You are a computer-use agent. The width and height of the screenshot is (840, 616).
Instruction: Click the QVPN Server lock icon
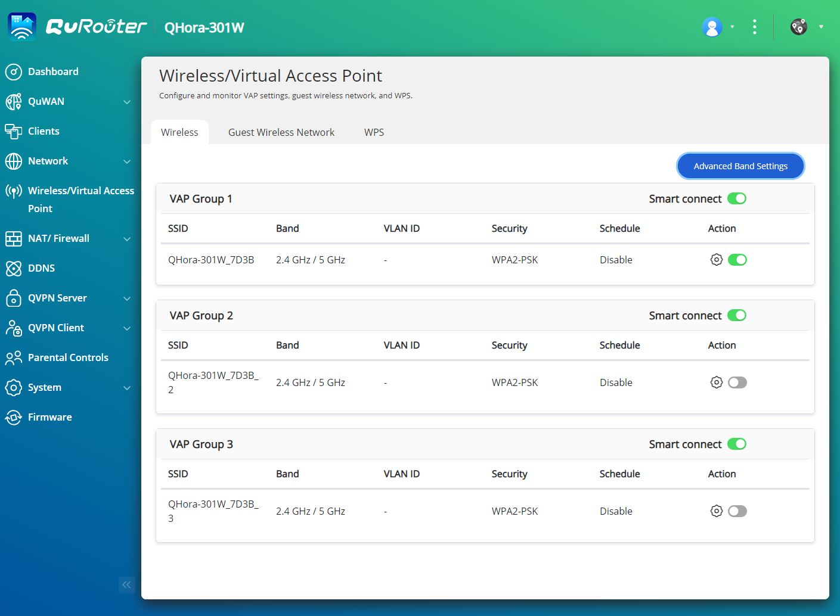pos(14,298)
